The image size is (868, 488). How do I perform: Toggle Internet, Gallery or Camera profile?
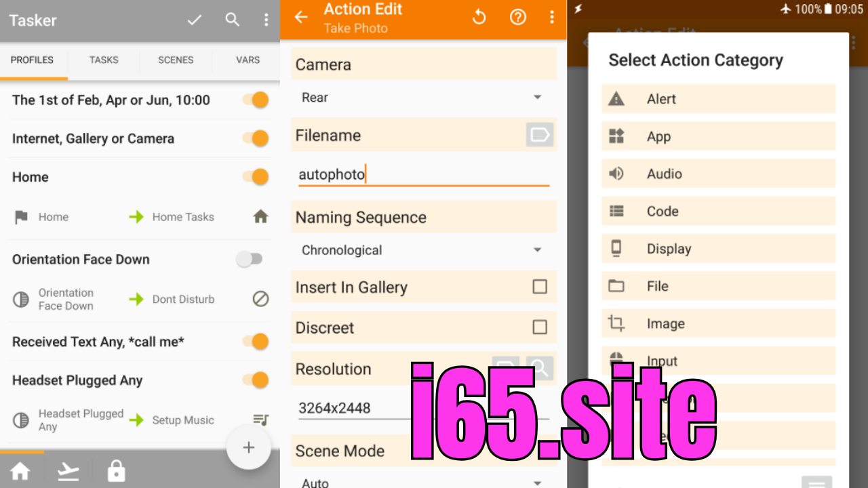[256, 139]
